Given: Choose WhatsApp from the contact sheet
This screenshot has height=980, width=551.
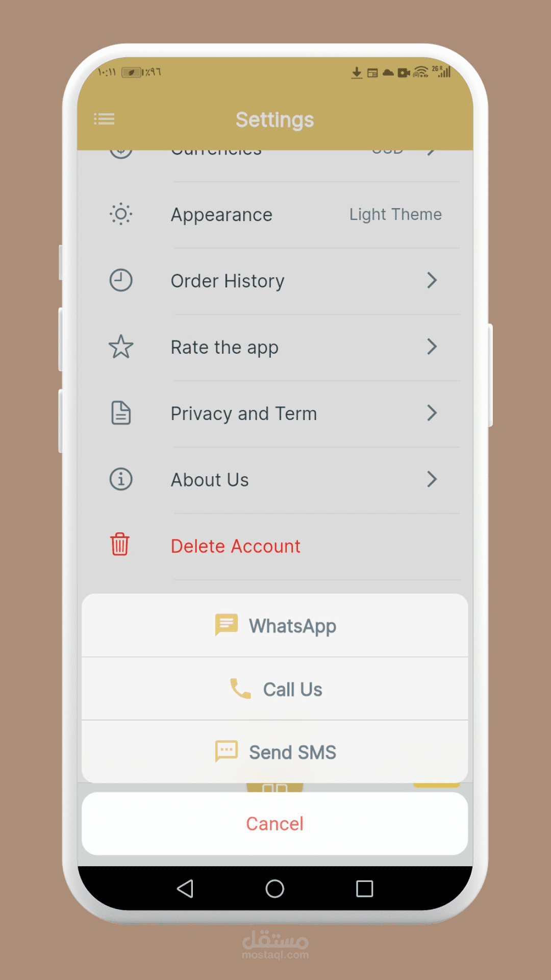Looking at the screenshot, I should click(x=275, y=625).
